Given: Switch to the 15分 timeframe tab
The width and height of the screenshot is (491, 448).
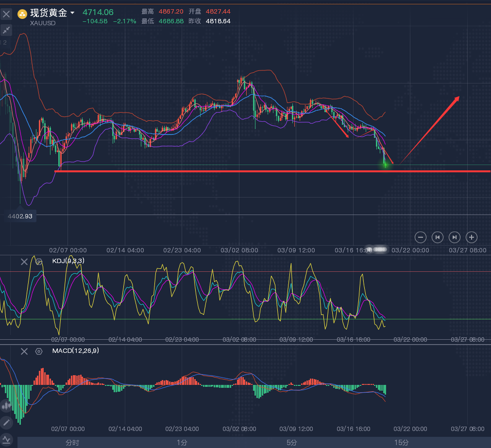Looking at the screenshot, I should [401, 442].
